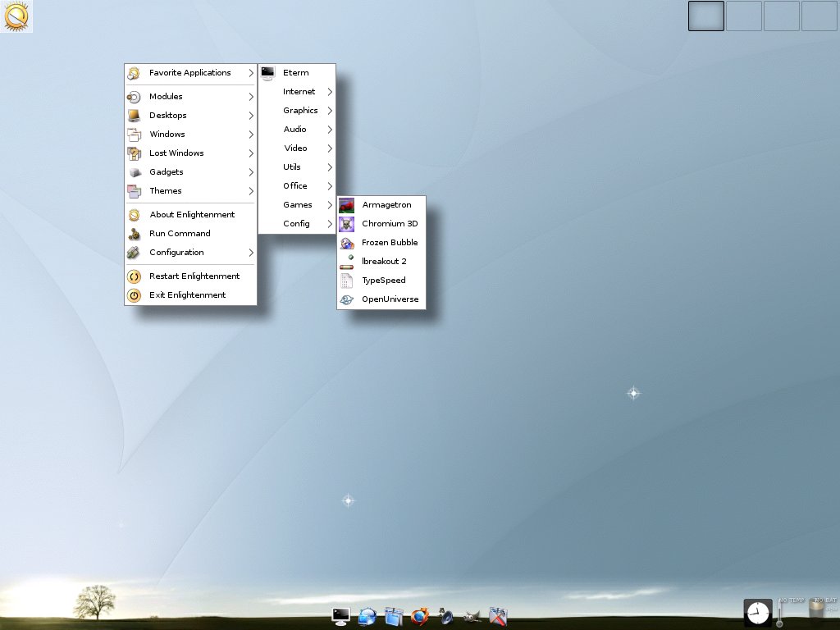This screenshot has width=840, height=630.
Task: Expand the Audio submenu arrow
Action: coord(330,130)
